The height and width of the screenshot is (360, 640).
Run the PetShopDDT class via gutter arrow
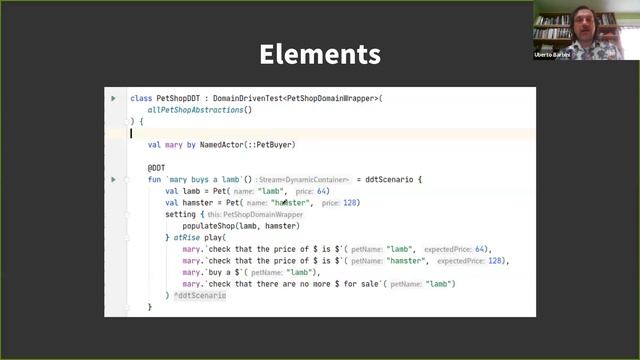coord(113,98)
